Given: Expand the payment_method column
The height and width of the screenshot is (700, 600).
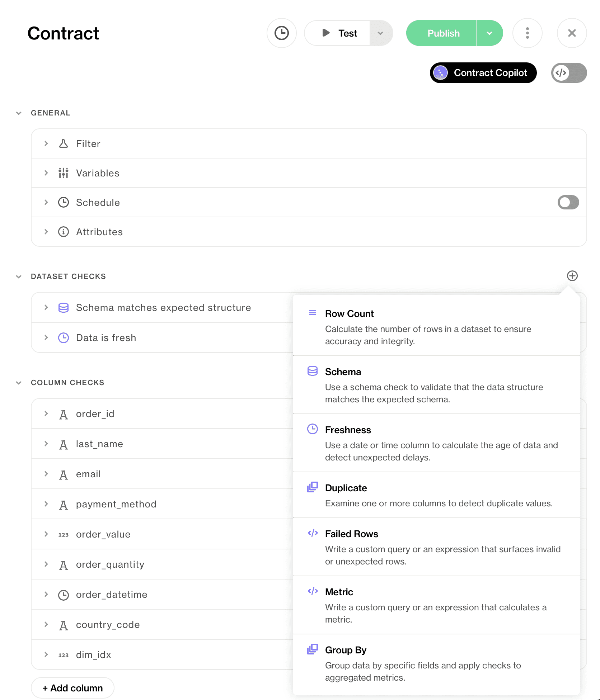Looking at the screenshot, I should (46, 504).
